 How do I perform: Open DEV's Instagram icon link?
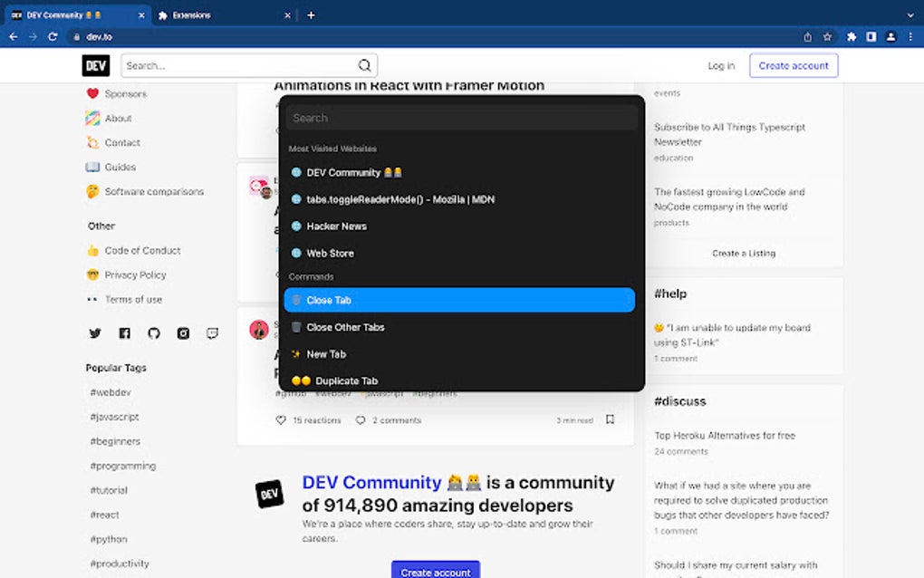183,333
